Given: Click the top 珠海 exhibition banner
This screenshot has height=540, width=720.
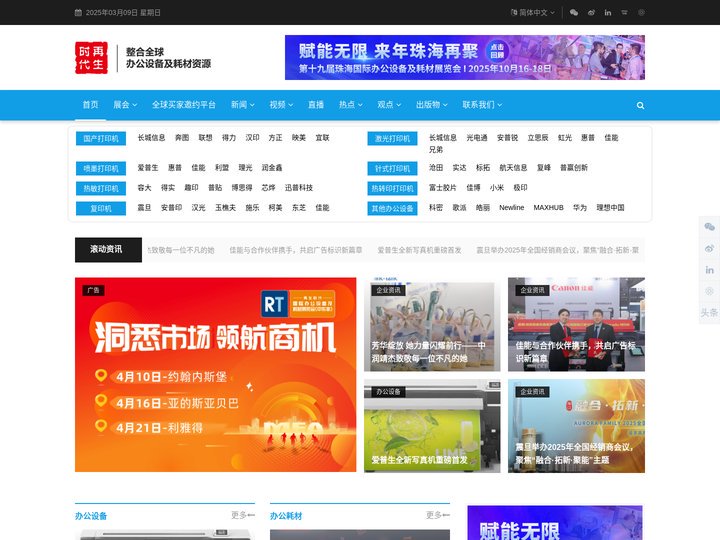Looking at the screenshot, I should 465,57.
